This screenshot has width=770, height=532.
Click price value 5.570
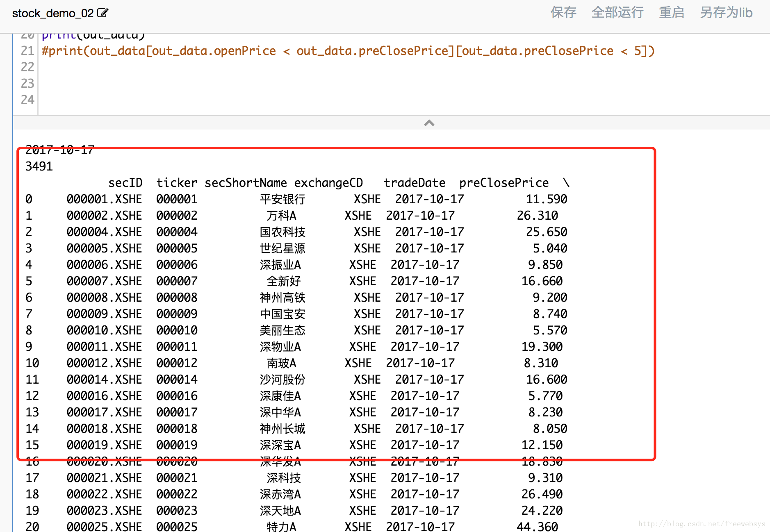550,330
